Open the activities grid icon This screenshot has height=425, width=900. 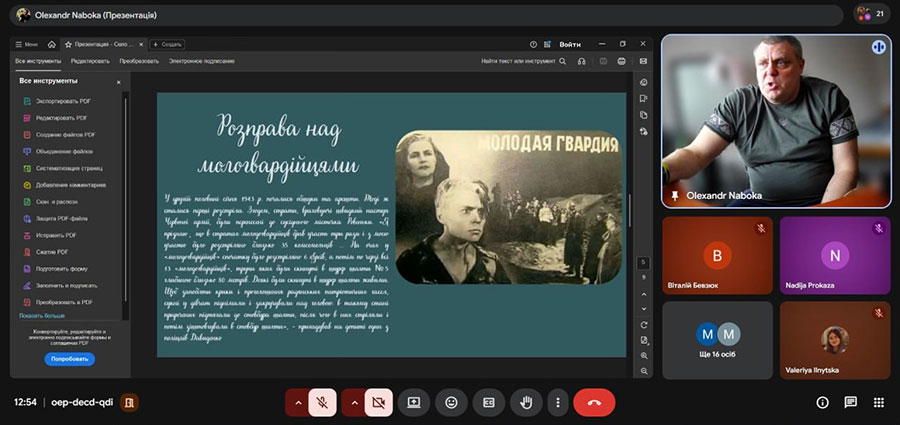[x=878, y=403]
